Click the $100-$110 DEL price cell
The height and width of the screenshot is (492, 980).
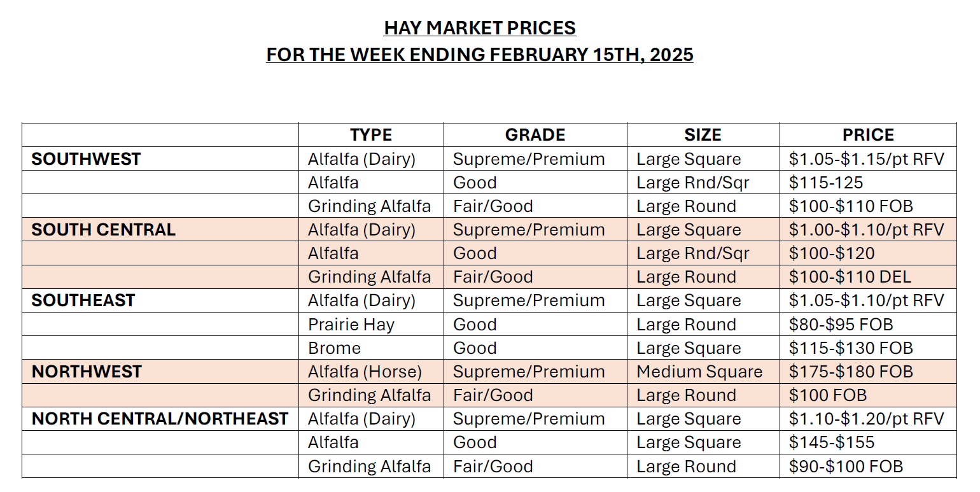(850, 277)
